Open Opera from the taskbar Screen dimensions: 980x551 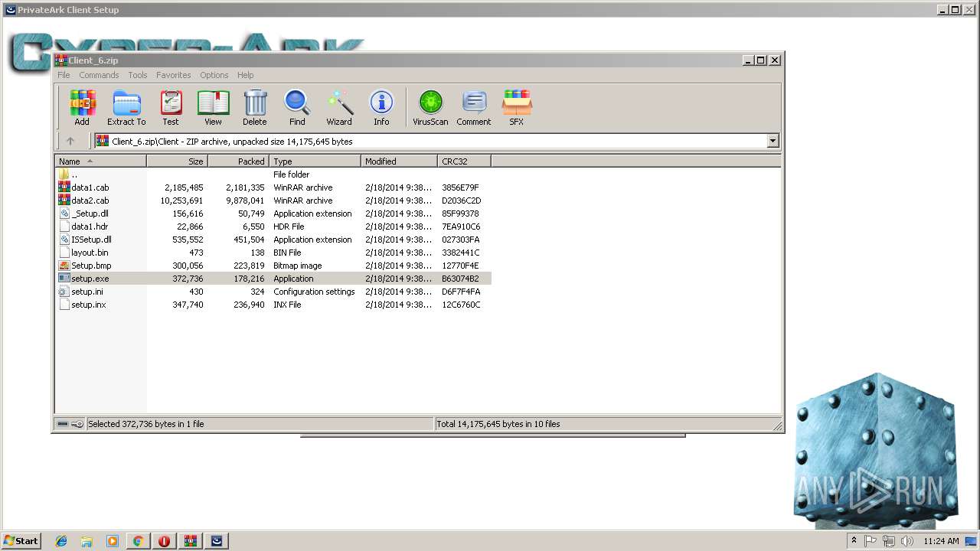164,541
